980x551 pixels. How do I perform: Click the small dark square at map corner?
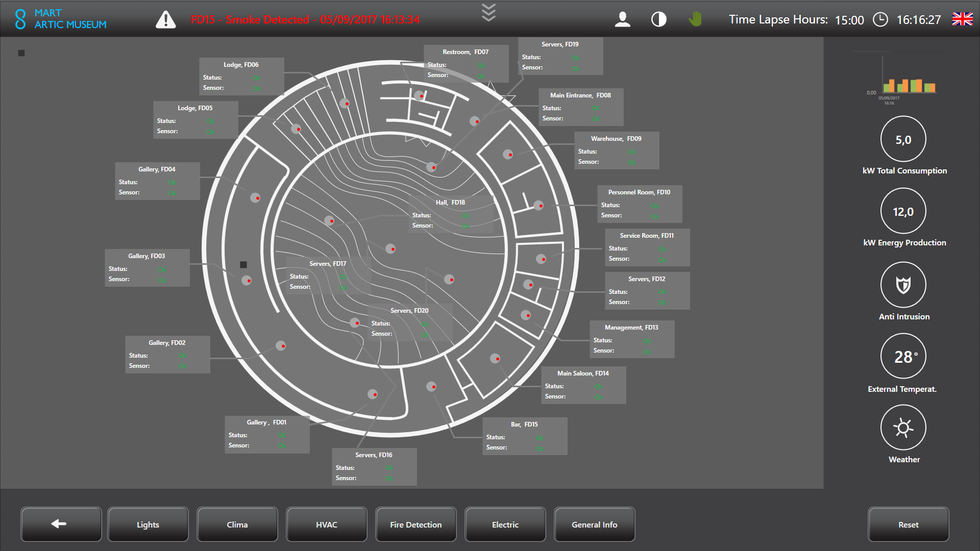click(21, 53)
